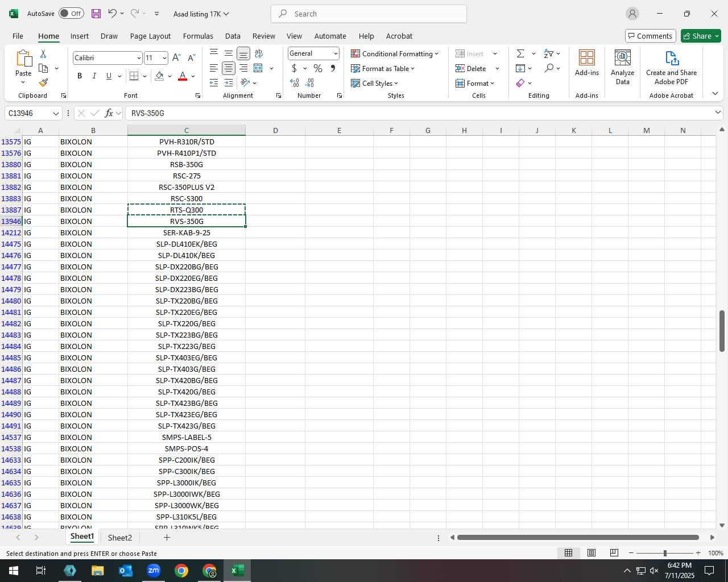Adjust the zoom slider handle
This screenshot has width=728, height=582.
pos(665,553)
